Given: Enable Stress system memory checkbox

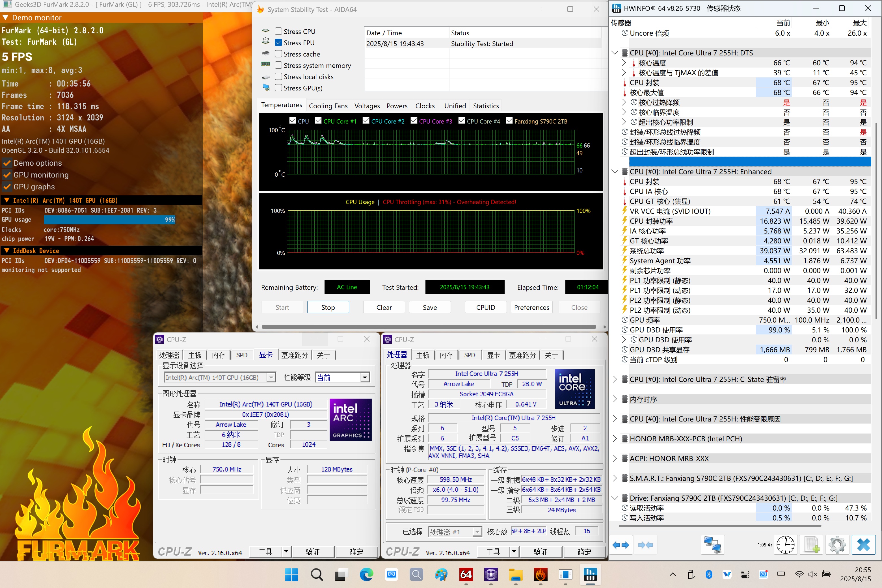Looking at the screenshot, I should tap(278, 65).
